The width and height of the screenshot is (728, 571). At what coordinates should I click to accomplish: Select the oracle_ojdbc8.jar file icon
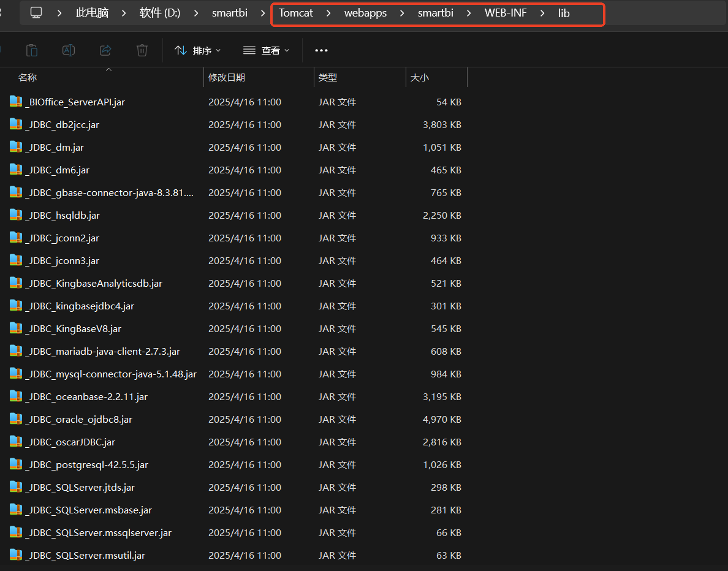[x=16, y=419]
